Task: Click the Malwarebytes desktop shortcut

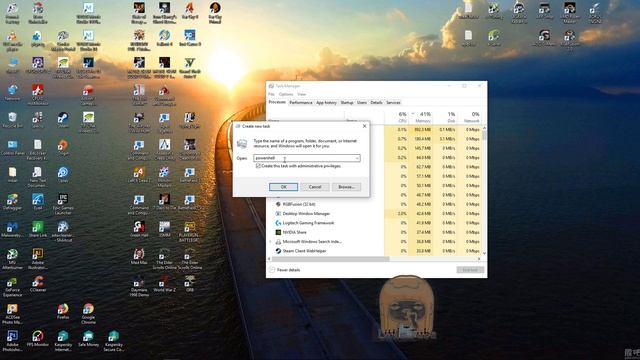Action: coord(12,229)
